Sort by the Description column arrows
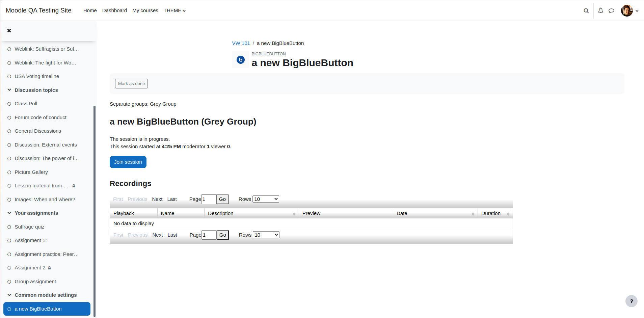The height and width of the screenshot is (318, 644). coord(294,214)
